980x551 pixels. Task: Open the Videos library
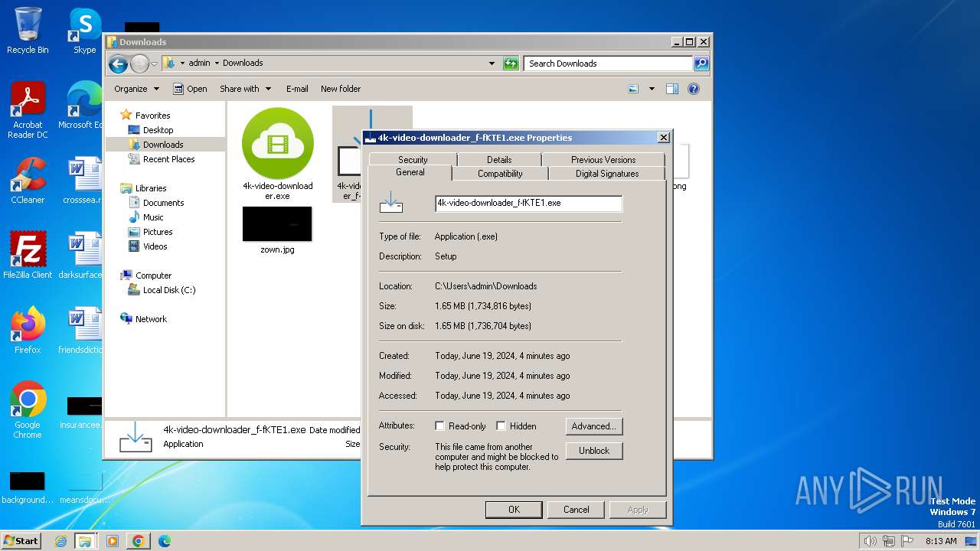pyautogui.click(x=155, y=246)
